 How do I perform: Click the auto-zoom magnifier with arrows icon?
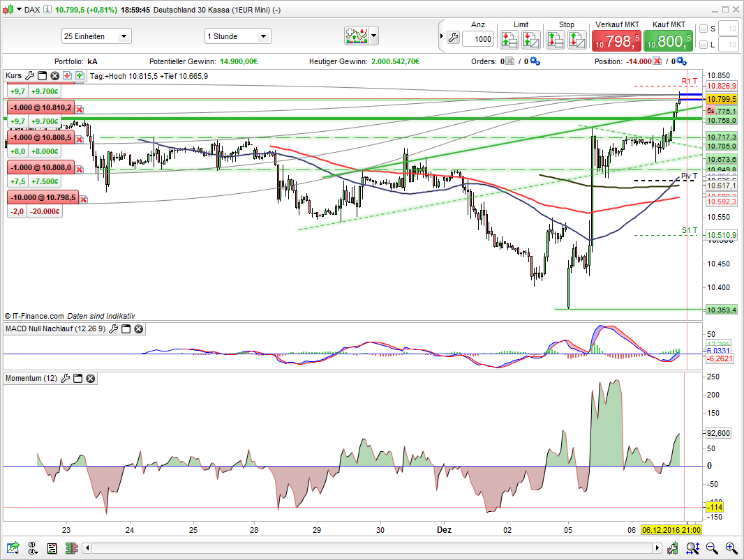pos(692,549)
